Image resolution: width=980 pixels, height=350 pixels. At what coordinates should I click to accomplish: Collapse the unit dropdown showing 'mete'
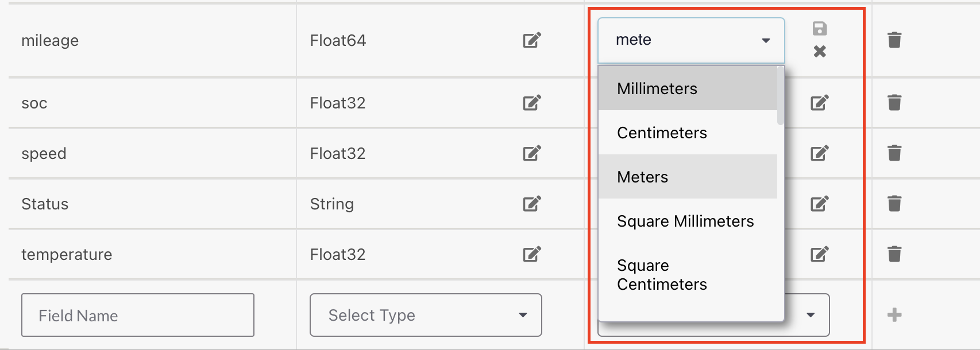[x=766, y=40]
